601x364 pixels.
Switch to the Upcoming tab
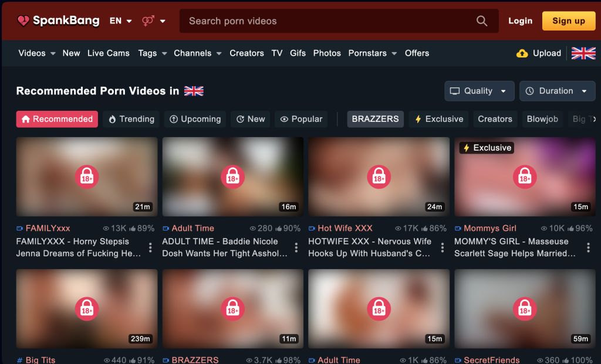(195, 119)
